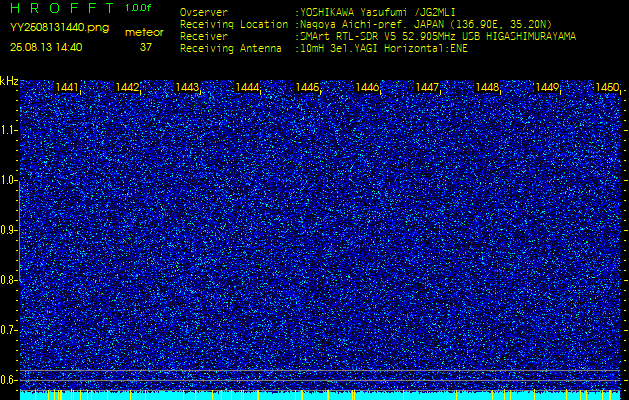The height and width of the screenshot is (400, 629).
Task: Click the 1447 time marker
Action: click(427, 87)
